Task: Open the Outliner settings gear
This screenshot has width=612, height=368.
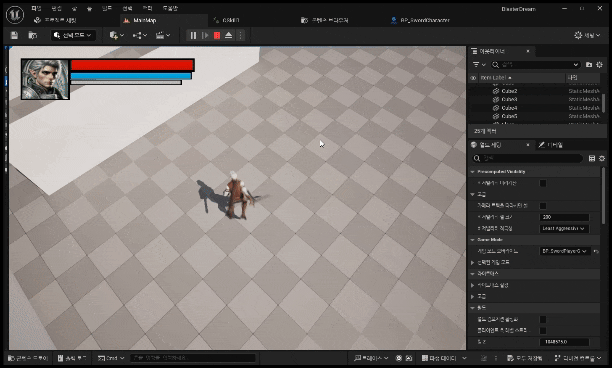Action: coord(600,65)
